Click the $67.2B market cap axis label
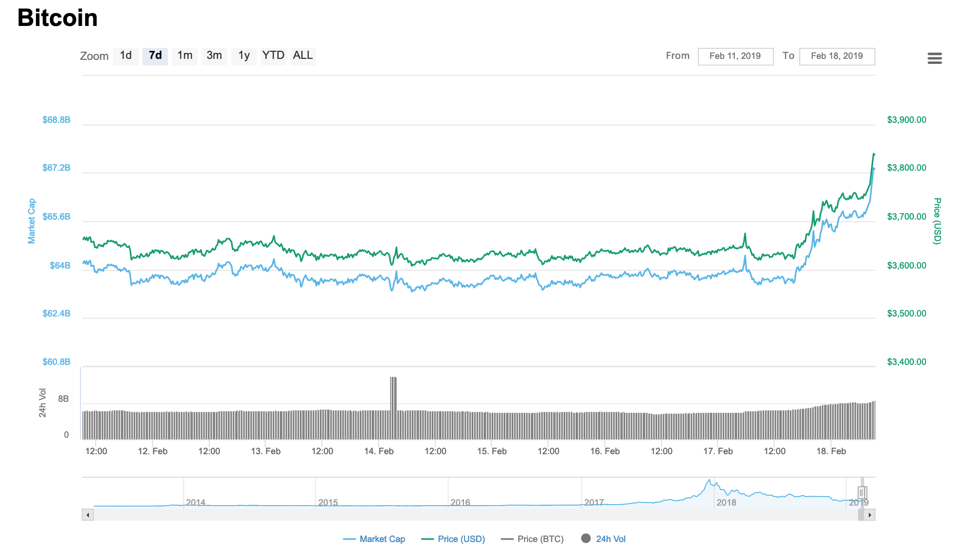 coord(56,168)
